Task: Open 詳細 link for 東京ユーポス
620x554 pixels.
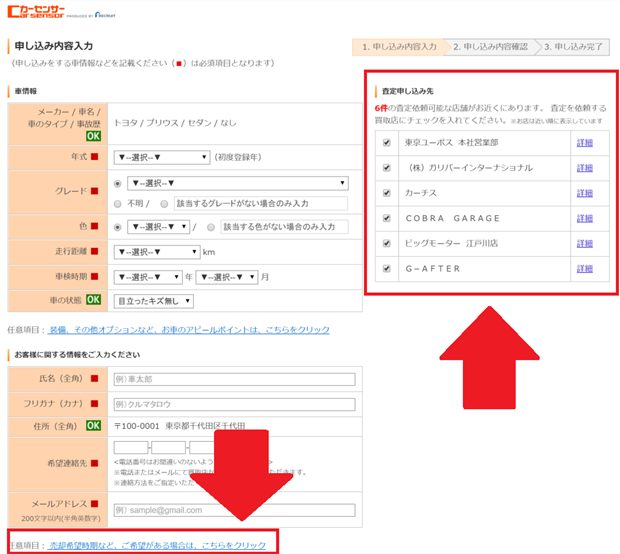Action: [x=584, y=143]
